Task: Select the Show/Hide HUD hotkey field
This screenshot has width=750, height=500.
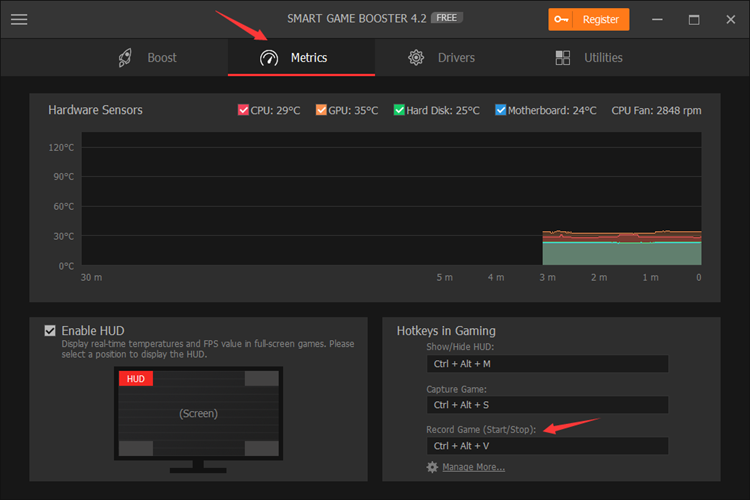Action: point(547,364)
